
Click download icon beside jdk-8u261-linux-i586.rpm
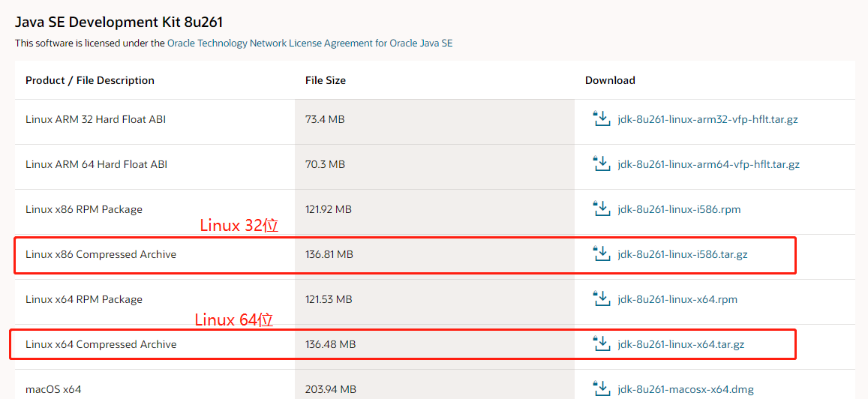click(x=601, y=208)
